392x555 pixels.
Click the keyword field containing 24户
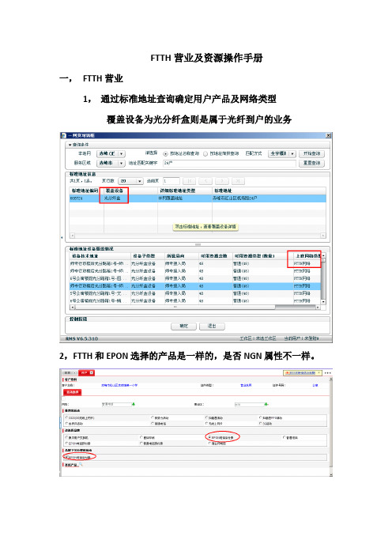point(229,163)
